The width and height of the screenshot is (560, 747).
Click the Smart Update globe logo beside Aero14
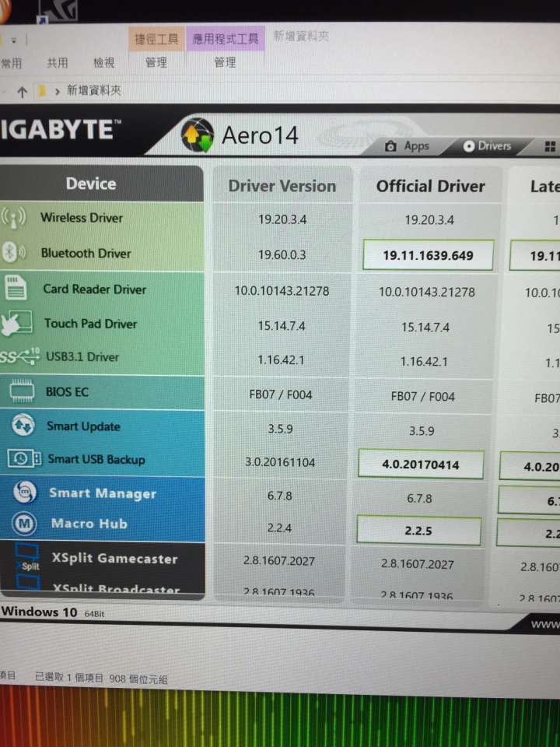[197, 135]
